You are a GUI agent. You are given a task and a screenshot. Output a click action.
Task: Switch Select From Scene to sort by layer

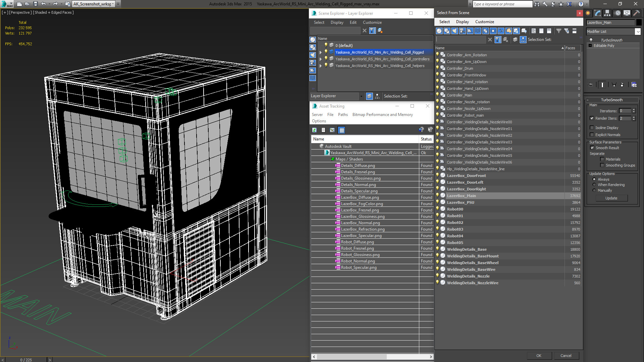point(515,40)
